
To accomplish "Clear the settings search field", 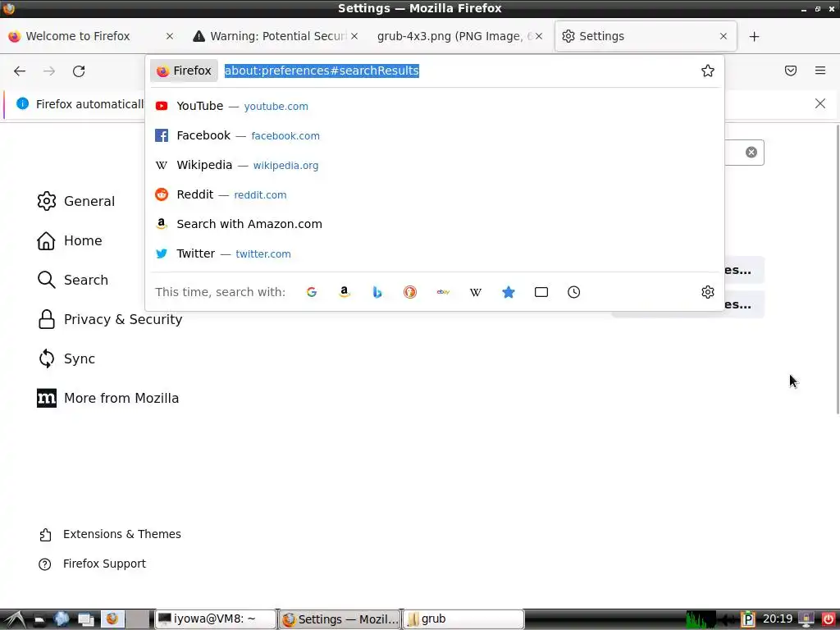I will coord(751,152).
